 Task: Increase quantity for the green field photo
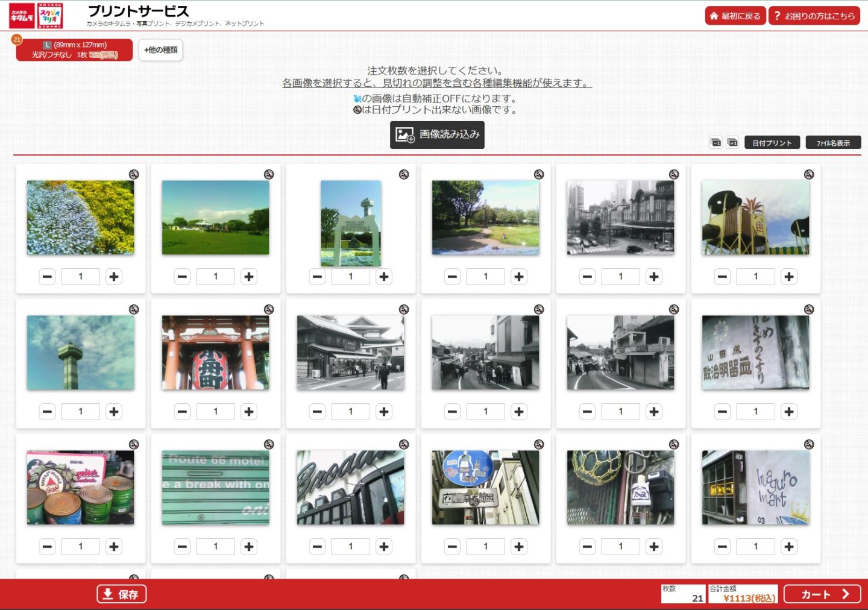coord(249,277)
